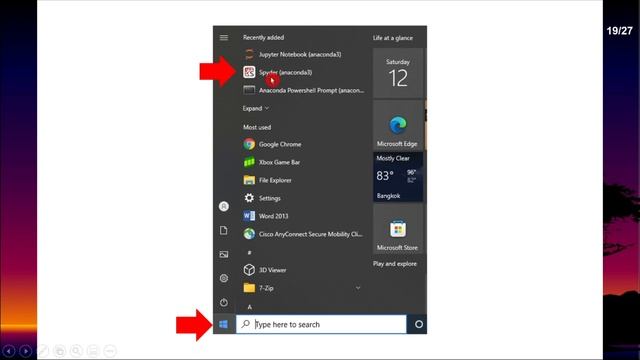Image resolution: width=640 pixels, height=360 pixels.
Task: Open the hamburger menu at top of Start
Action: (224, 38)
